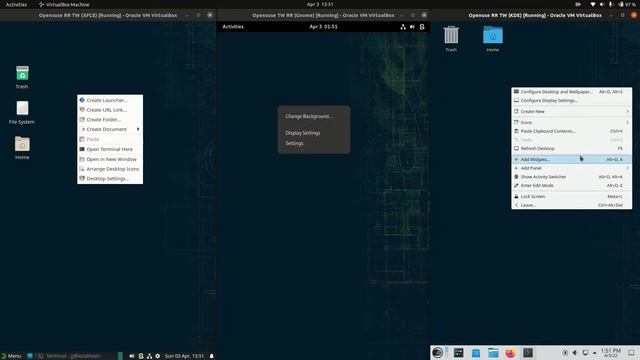Choose Open Terminal Here in XFCE menu

click(x=110, y=149)
